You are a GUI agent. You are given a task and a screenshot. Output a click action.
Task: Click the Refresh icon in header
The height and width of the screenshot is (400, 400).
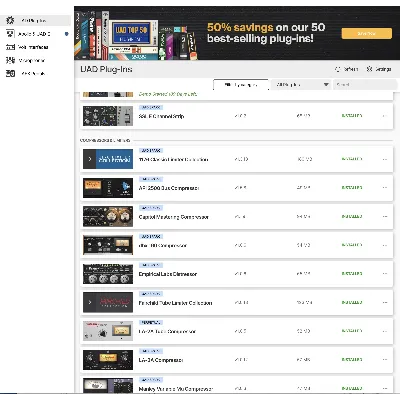point(337,69)
